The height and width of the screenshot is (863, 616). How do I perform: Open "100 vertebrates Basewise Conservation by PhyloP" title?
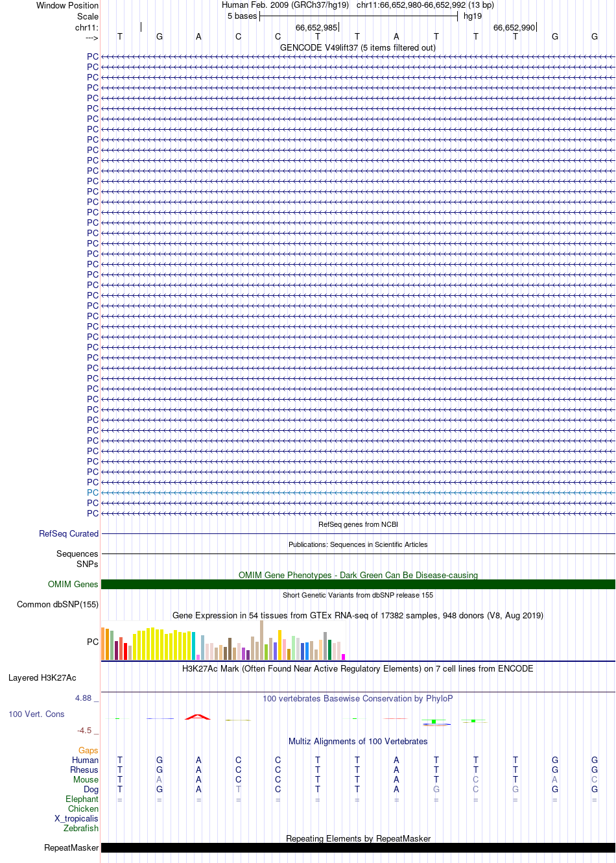(x=358, y=698)
